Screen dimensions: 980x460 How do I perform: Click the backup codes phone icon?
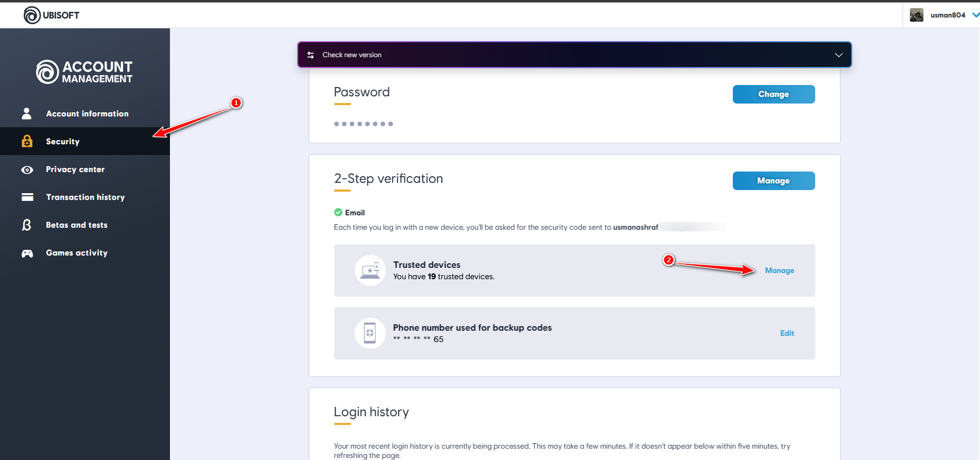[370, 333]
